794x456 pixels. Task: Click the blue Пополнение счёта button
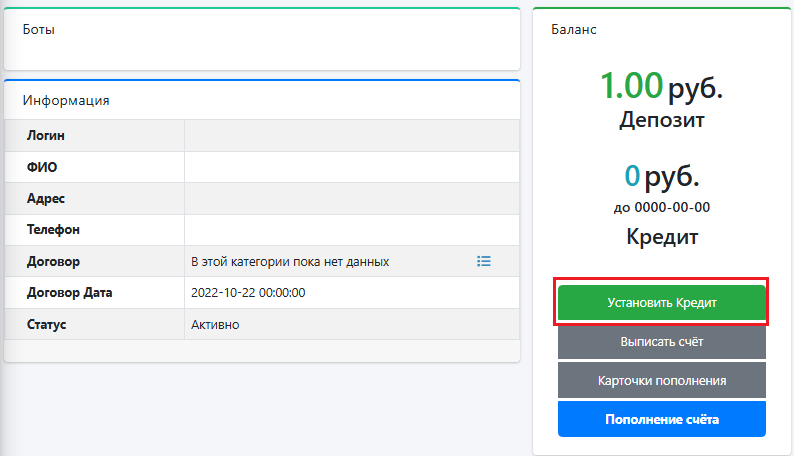(x=661, y=419)
